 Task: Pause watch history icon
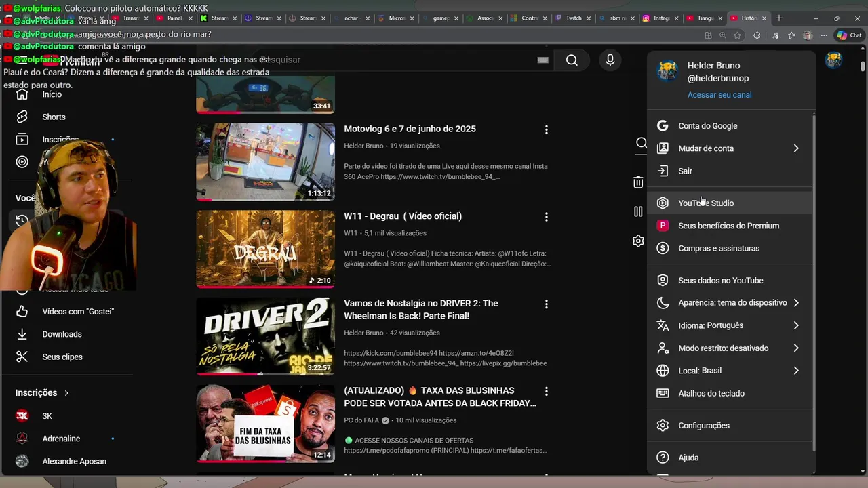coord(638,211)
